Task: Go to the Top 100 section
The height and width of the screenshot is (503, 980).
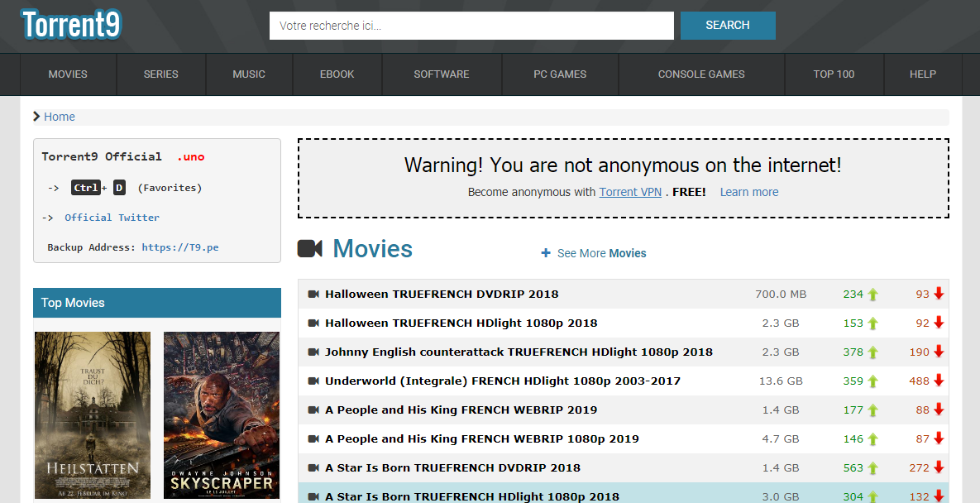Action: tap(834, 74)
